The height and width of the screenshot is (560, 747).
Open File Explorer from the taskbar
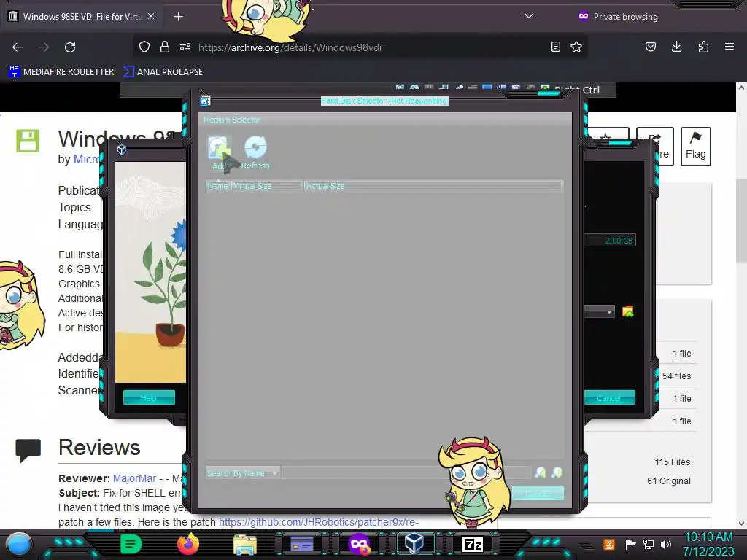click(245, 544)
